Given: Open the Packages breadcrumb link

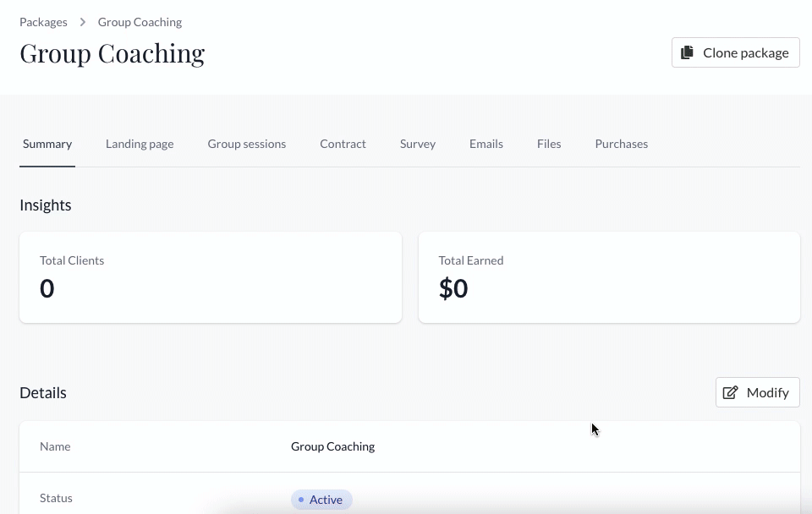Looking at the screenshot, I should pos(43,22).
